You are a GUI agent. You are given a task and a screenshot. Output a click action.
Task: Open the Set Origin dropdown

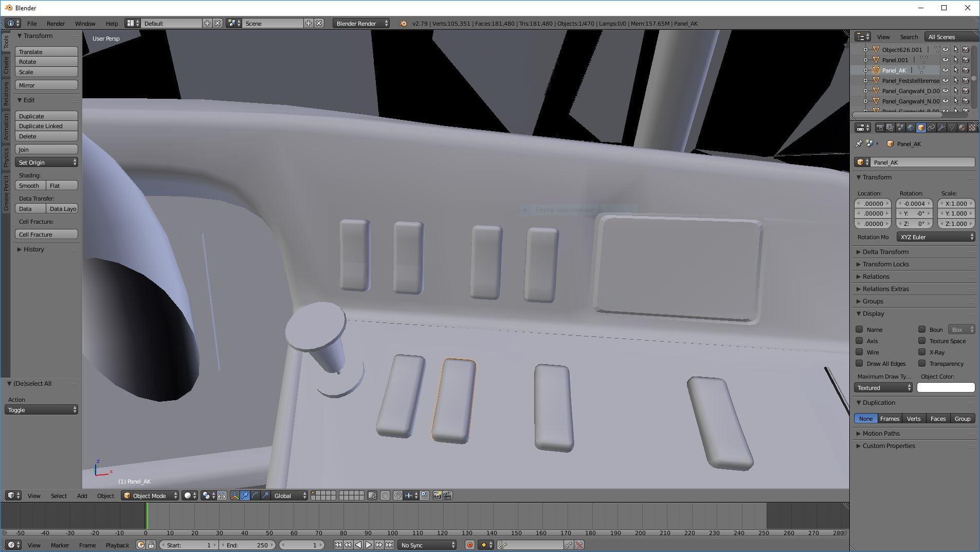[x=47, y=163]
